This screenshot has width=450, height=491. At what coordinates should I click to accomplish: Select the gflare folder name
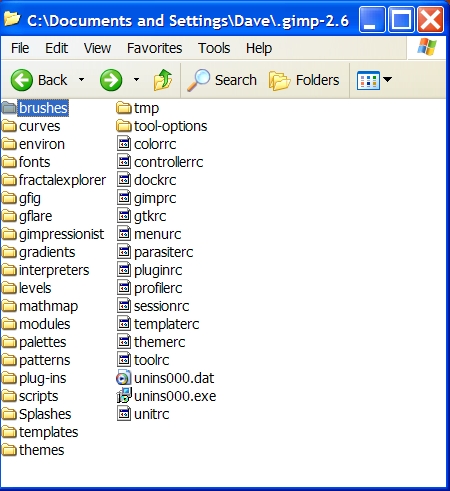coord(35,217)
